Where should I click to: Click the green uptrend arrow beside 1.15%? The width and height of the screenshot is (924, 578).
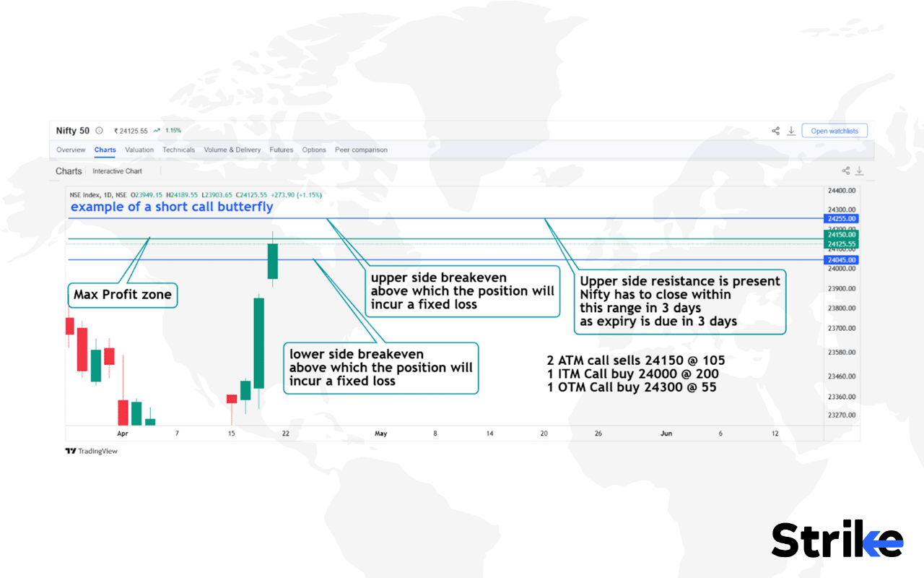(x=157, y=131)
